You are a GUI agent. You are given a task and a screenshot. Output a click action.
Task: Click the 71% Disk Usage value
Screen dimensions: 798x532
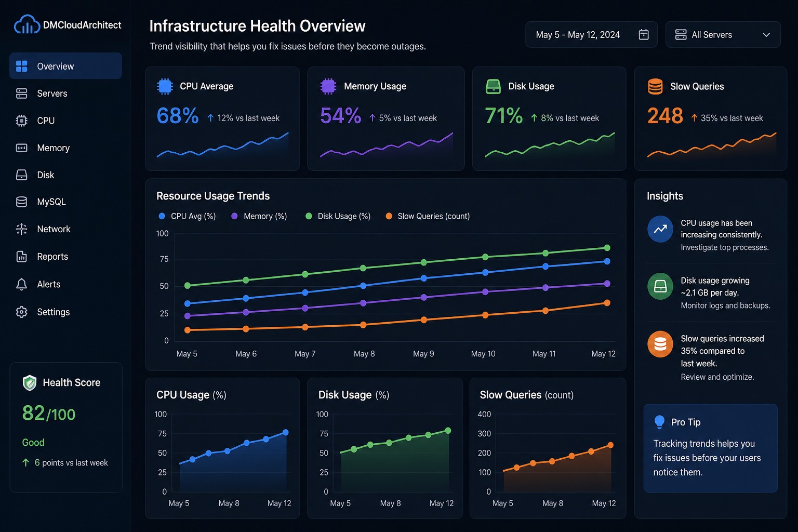pyautogui.click(x=503, y=115)
